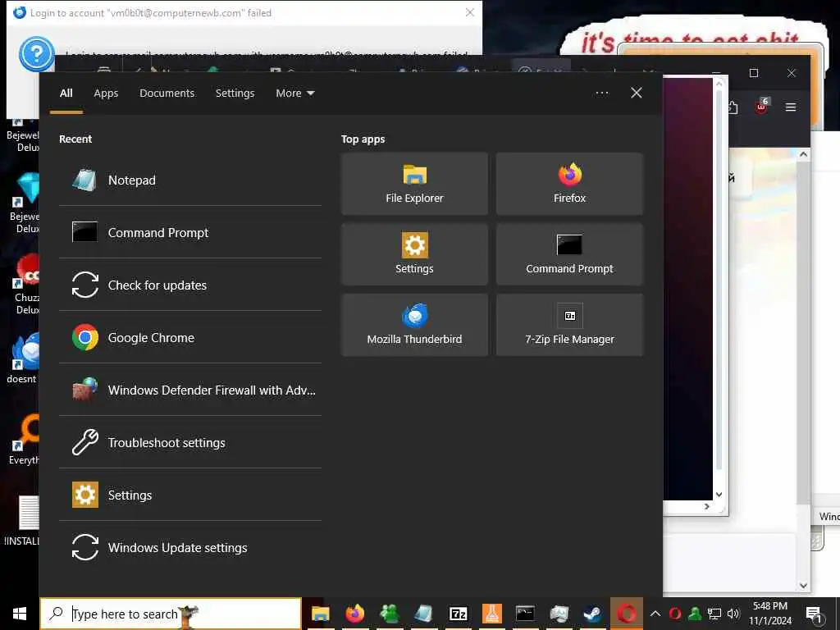
Task: Click the File Explorer taskbar icon
Action: (x=321, y=614)
